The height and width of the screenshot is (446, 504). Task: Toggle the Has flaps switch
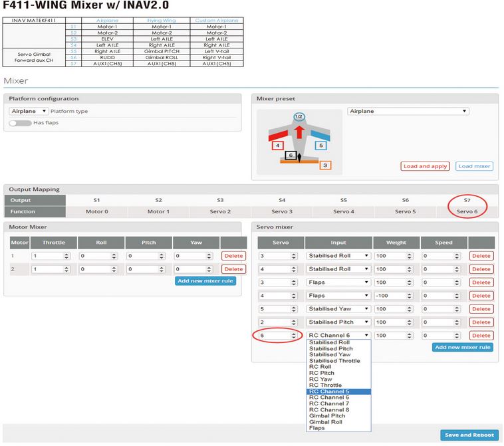[x=20, y=123]
